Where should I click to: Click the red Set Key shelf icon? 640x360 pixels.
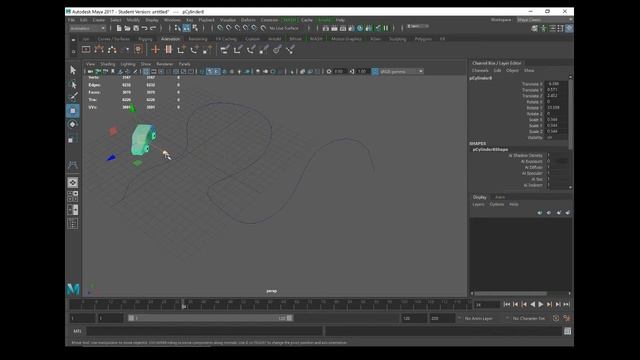(x=155, y=49)
